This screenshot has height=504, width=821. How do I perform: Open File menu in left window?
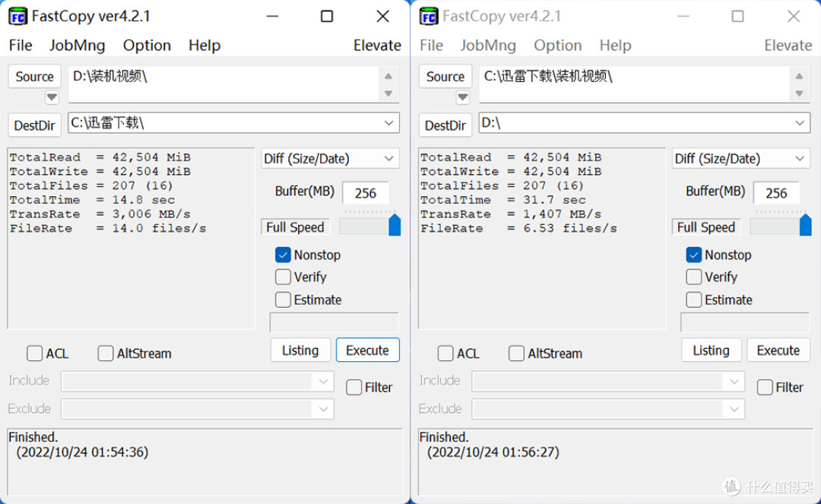point(21,46)
